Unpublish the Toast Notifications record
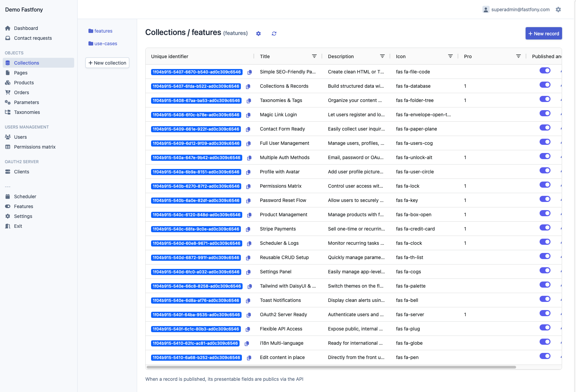This screenshot has width=576, height=392. click(545, 299)
